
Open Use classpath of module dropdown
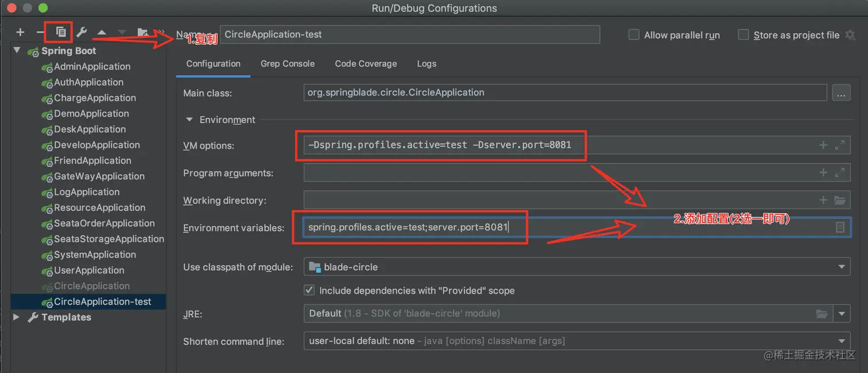coord(842,267)
